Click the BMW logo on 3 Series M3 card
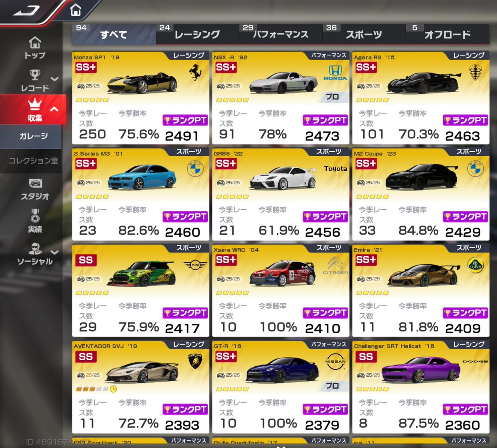Image resolution: width=497 pixels, height=448 pixels. point(195,169)
